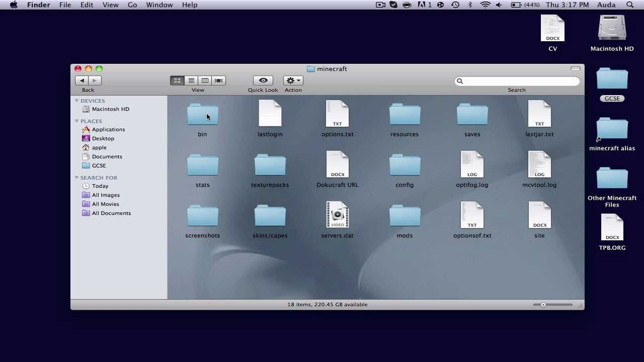Open the bin folder
This screenshot has width=644, height=362.
[x=202, y=115]
